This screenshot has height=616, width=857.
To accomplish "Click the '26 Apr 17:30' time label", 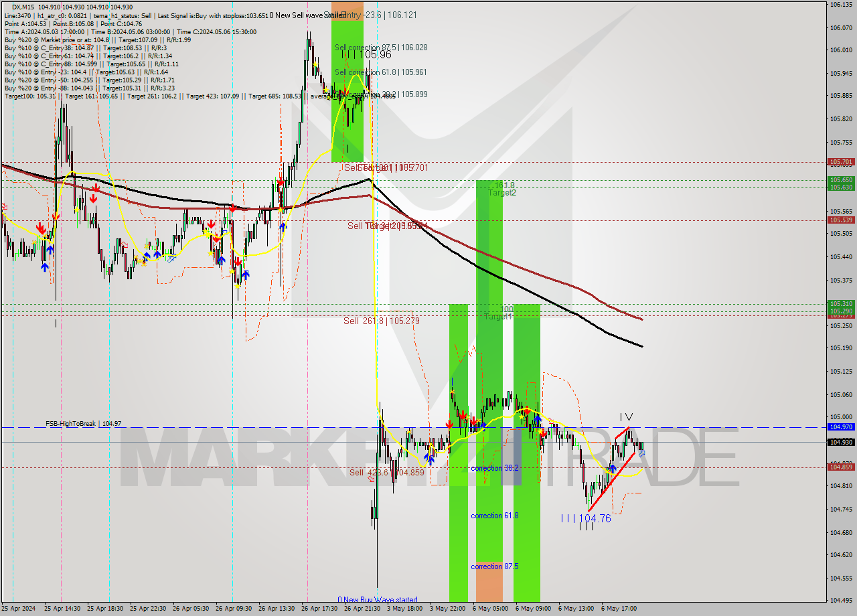I will 319,609.
